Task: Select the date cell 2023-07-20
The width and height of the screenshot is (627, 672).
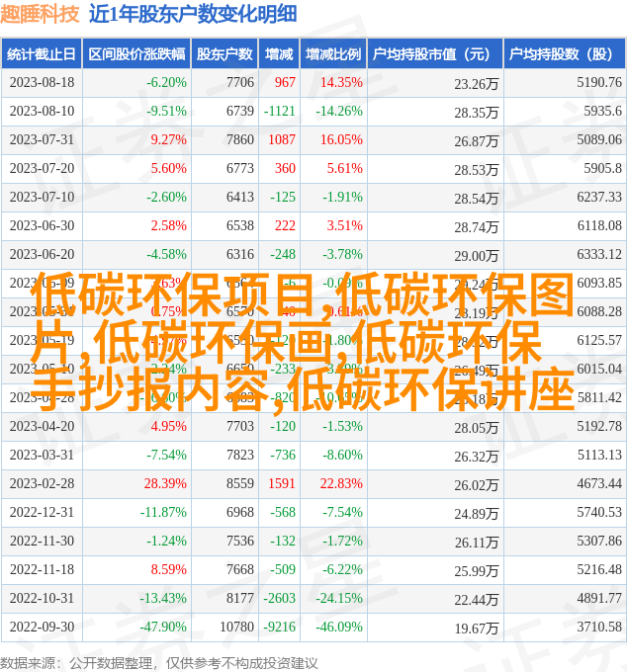Action: [42, 168]
